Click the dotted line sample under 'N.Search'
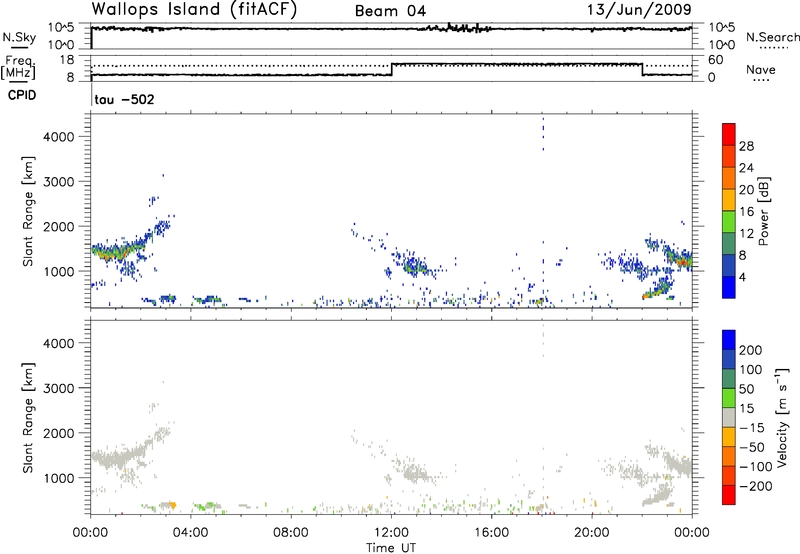Image resolution: width=800 pixels, height=554 pixels. pyautogui.click(x=773, y=48)
